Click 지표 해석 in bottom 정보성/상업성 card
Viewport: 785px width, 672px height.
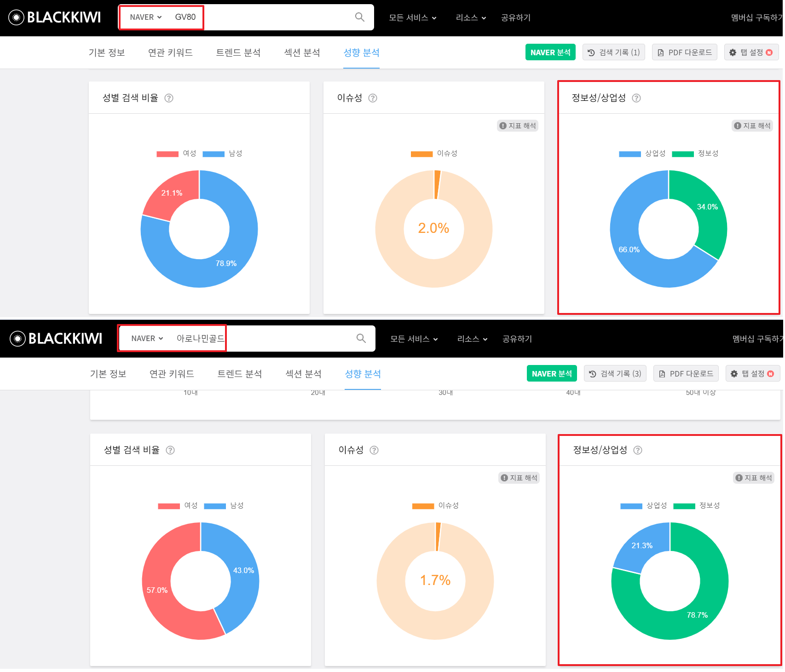coord(754,478)
